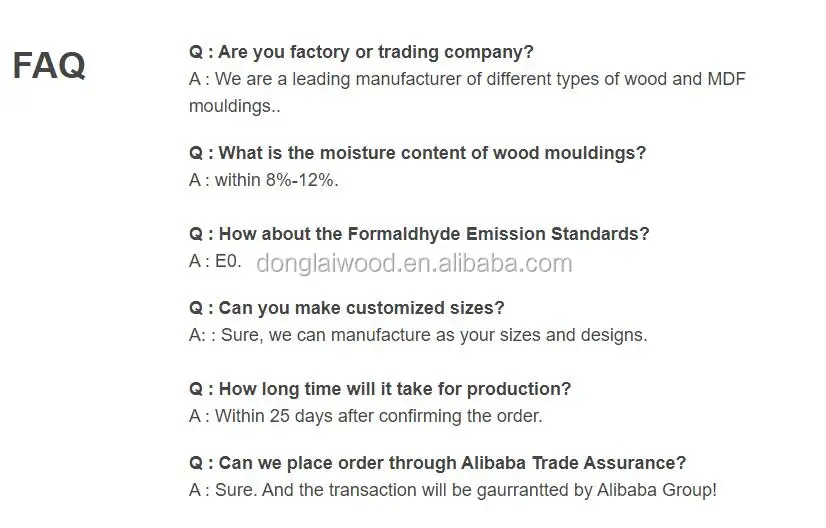Click the FAQ heading

click(49, 66)
